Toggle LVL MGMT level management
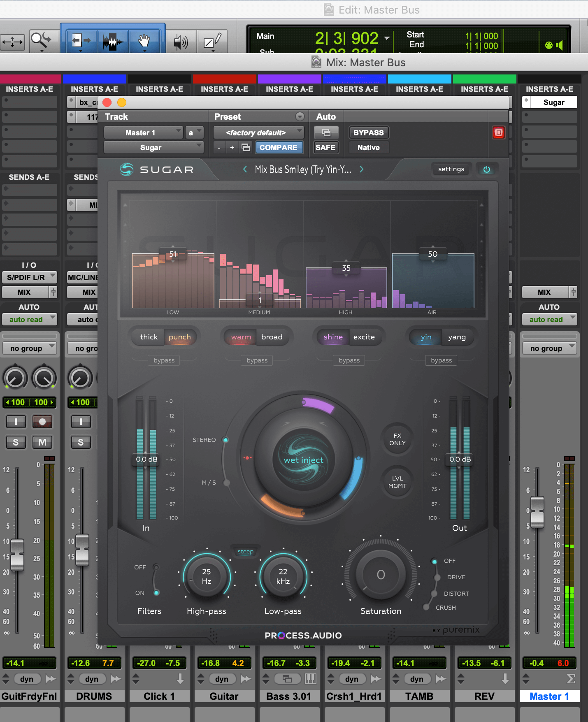The width and height of the screenshot is (588, 722). (x=397, y=482)
